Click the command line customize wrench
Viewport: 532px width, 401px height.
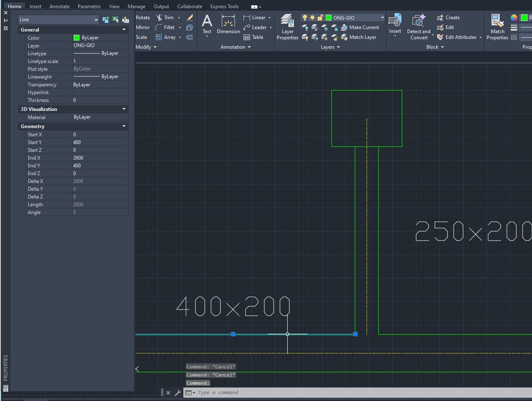click(178, 393)
